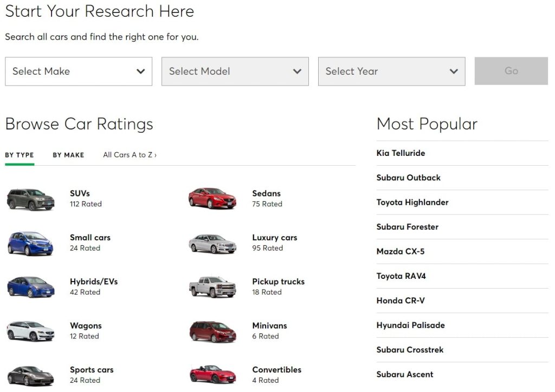Select Subaru Forester in Most Popular
Image resolution: width=555 pixels, height=392 pixels.
(408, 227)
